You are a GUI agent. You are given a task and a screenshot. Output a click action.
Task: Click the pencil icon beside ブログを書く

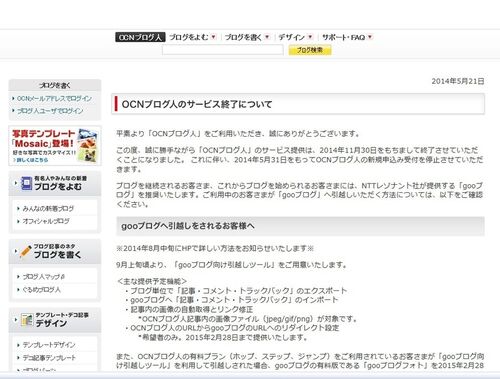[26, 251]
